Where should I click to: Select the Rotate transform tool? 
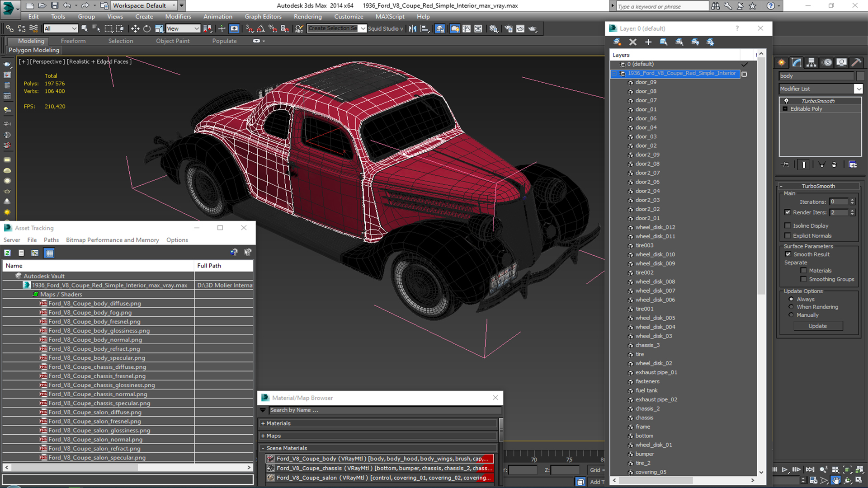(x=147, y=28)
